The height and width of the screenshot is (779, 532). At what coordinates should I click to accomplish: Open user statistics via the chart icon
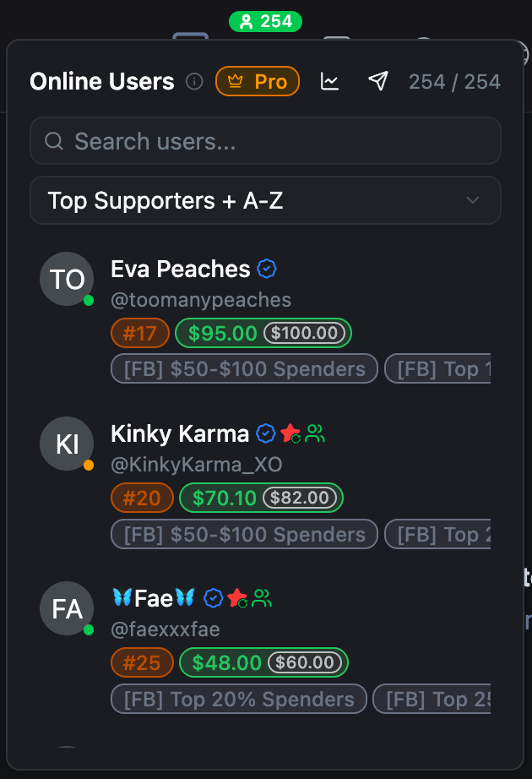point(329,81)
